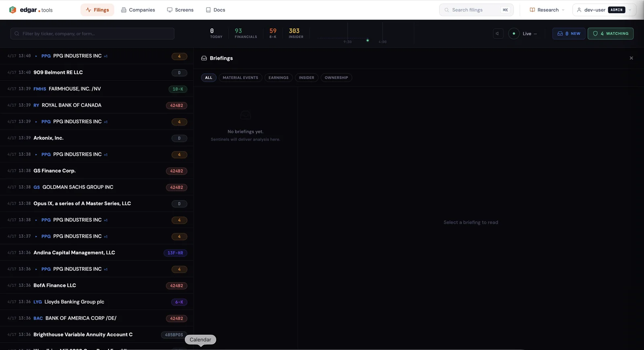Viewport: 644px width, 350px height.
Task: Click the RY ticker link
Action: coord(36,105)
